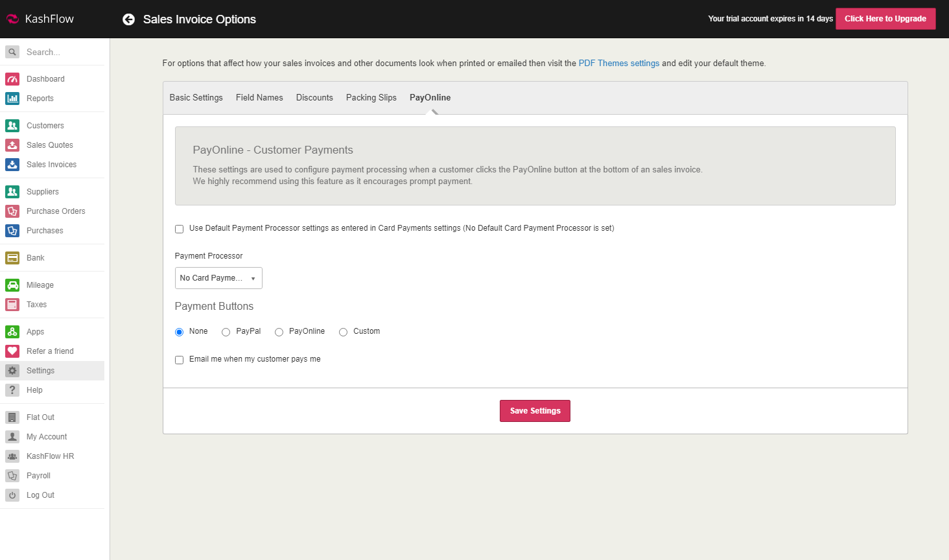Select the Mileage car icon
The image size is (949, 560).
click(12, 285)
